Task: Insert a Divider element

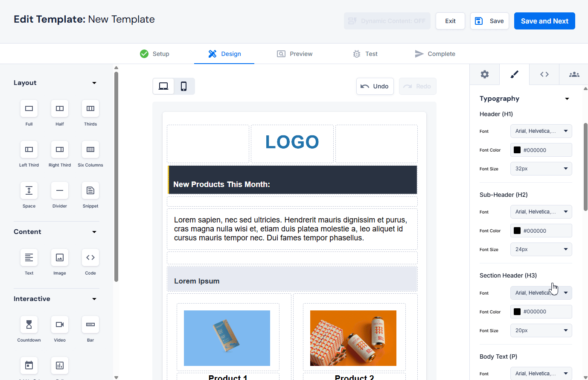Action: [60, 191]
